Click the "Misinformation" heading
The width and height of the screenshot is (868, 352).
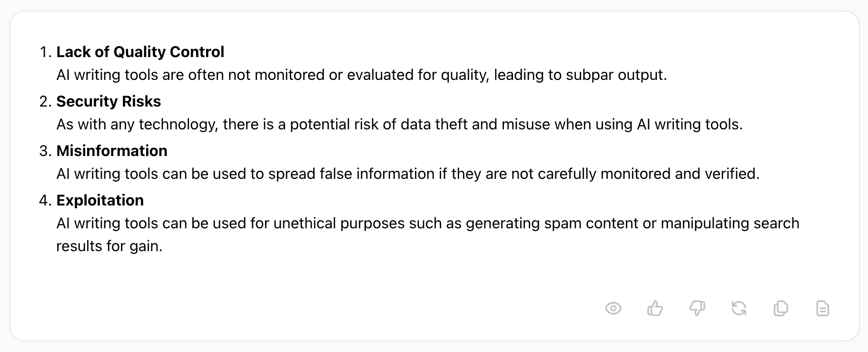[112, 151]
